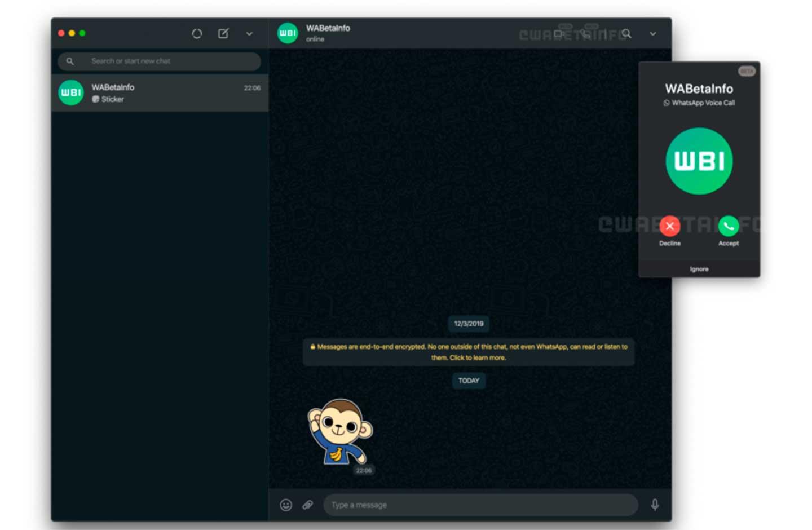Viewport: 812px width, 530px height.
Task: Open the status updates icon
Action: click(197, 34)
